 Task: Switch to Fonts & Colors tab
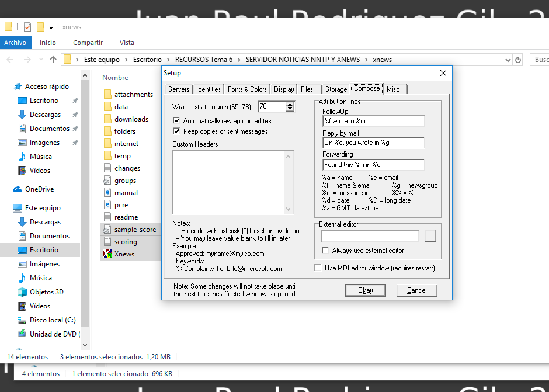point(247,89)
